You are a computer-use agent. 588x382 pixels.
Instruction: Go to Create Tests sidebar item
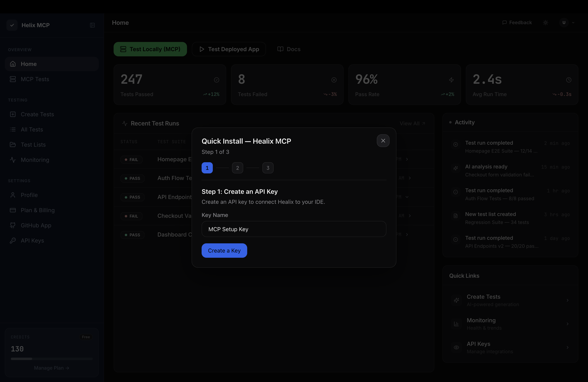[x=37, y=114]
